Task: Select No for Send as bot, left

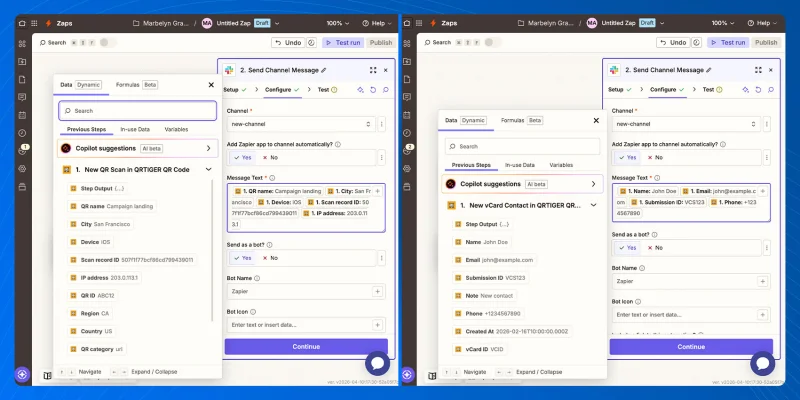Action: (270, 258)
